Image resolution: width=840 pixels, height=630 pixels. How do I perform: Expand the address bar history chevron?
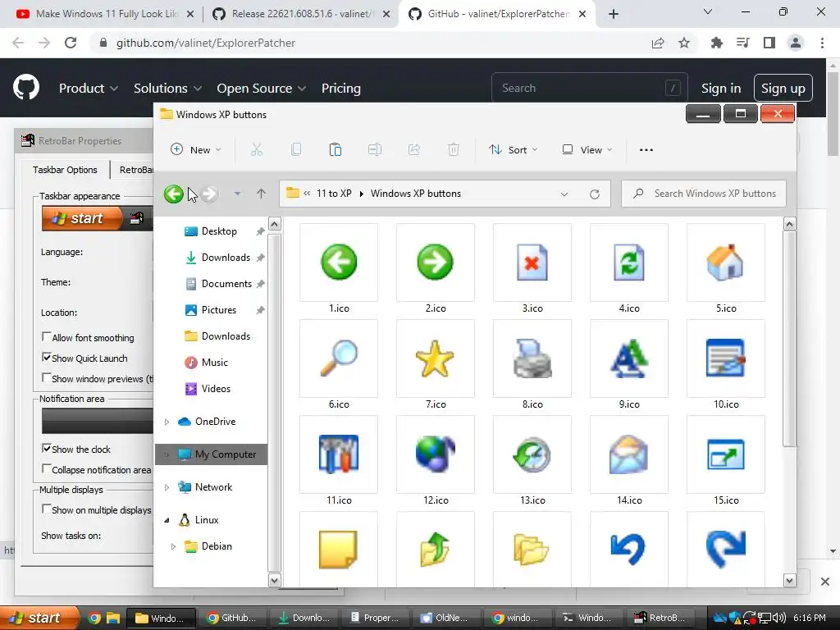tap(564, 194)
